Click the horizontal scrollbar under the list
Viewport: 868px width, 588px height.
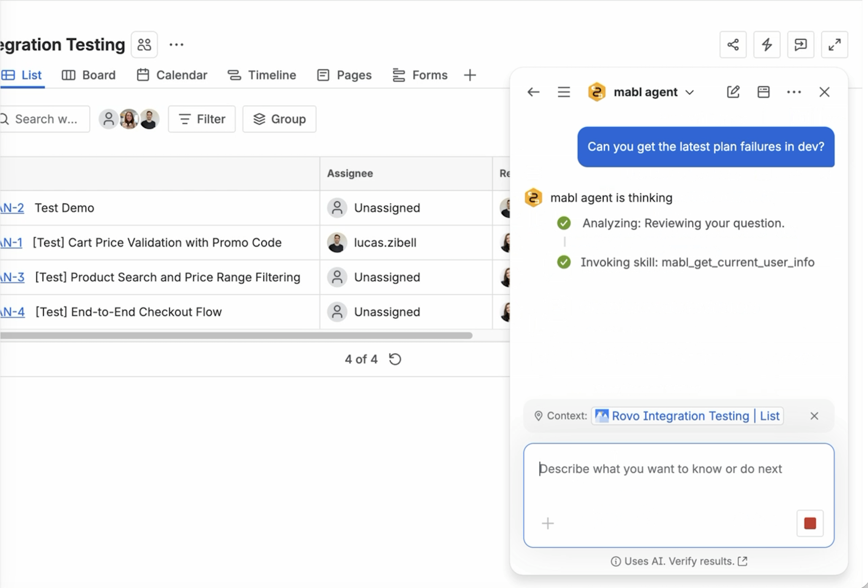[237, 335]
